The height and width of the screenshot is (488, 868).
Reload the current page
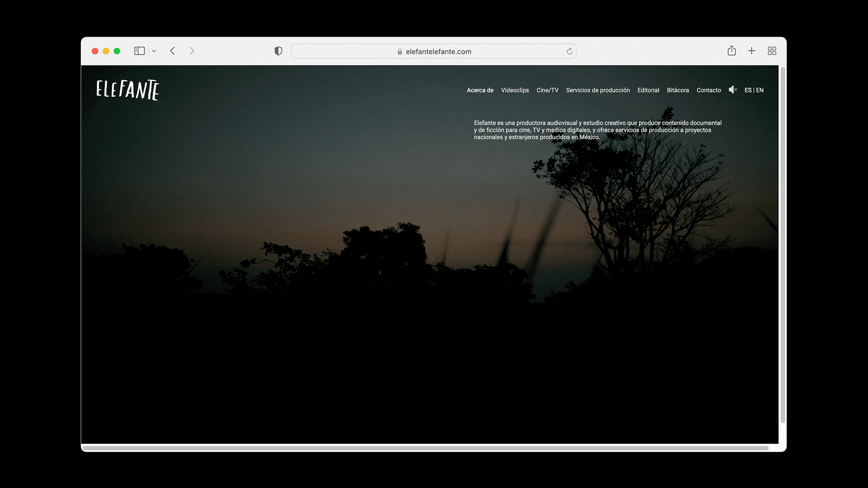pos(570,51)
